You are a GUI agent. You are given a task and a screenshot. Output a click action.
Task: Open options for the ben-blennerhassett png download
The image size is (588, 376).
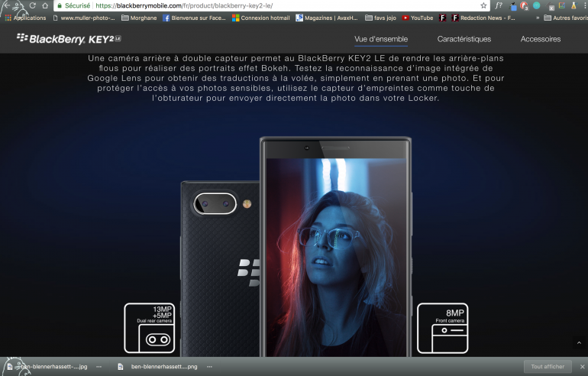pos(208,367)
